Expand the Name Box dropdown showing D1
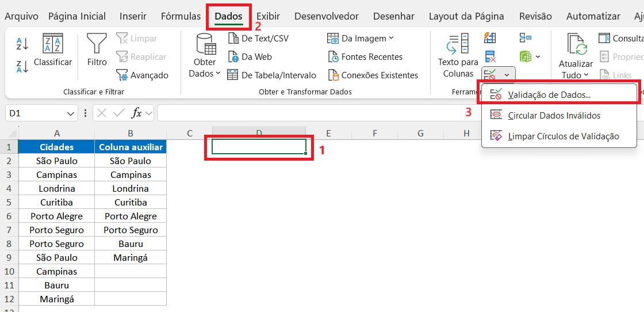The image size is (644, 312). [71, 113]
